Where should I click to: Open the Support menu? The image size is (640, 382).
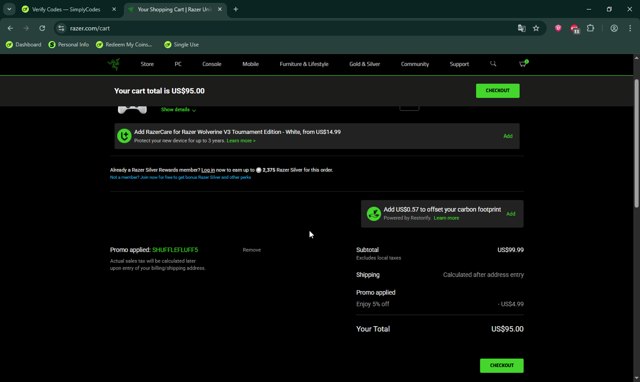pos(459,64)
